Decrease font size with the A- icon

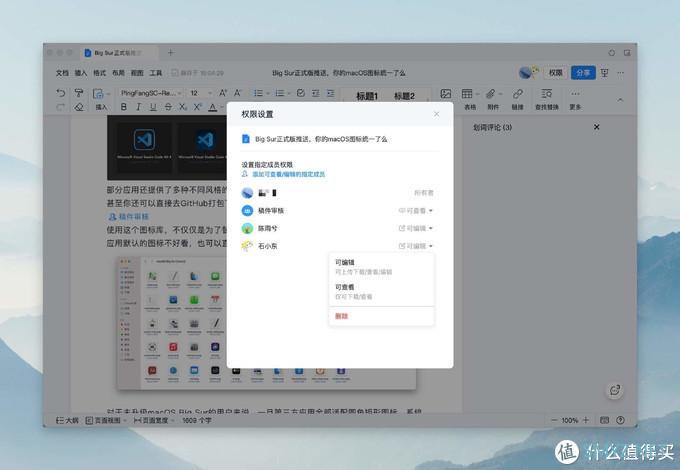coord(238,93)
